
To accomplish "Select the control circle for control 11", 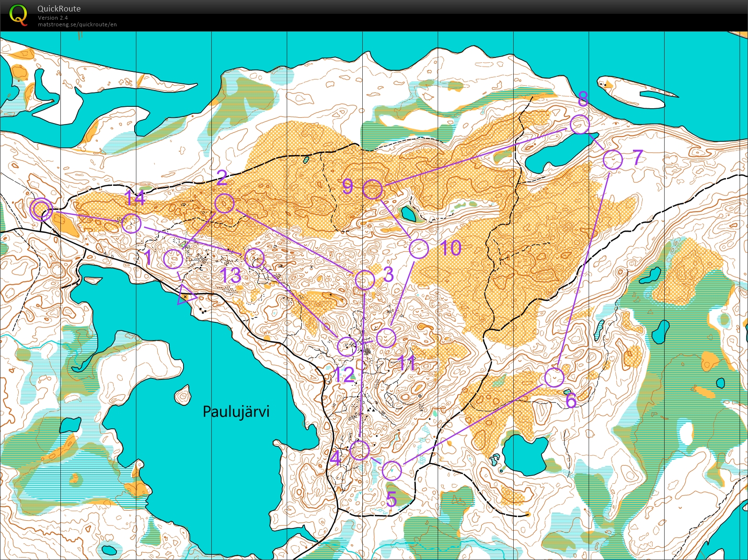I will click(x=386, y=338).
